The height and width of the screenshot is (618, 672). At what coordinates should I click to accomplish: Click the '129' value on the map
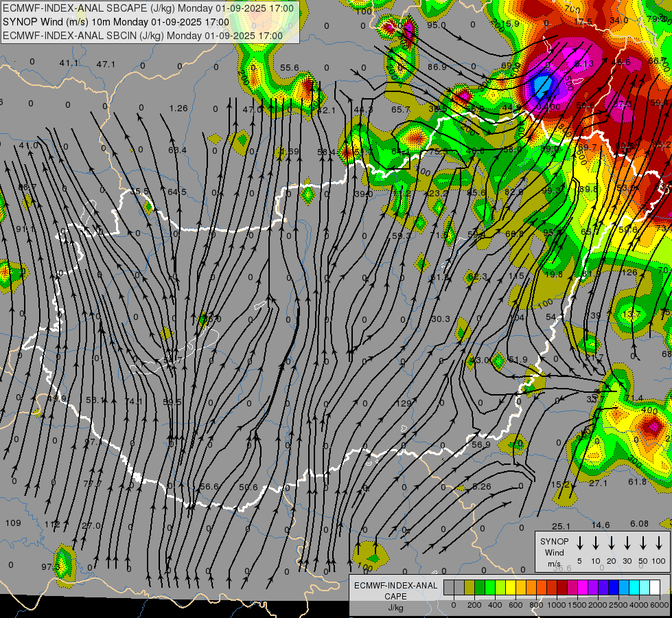(x=404, y=404)
